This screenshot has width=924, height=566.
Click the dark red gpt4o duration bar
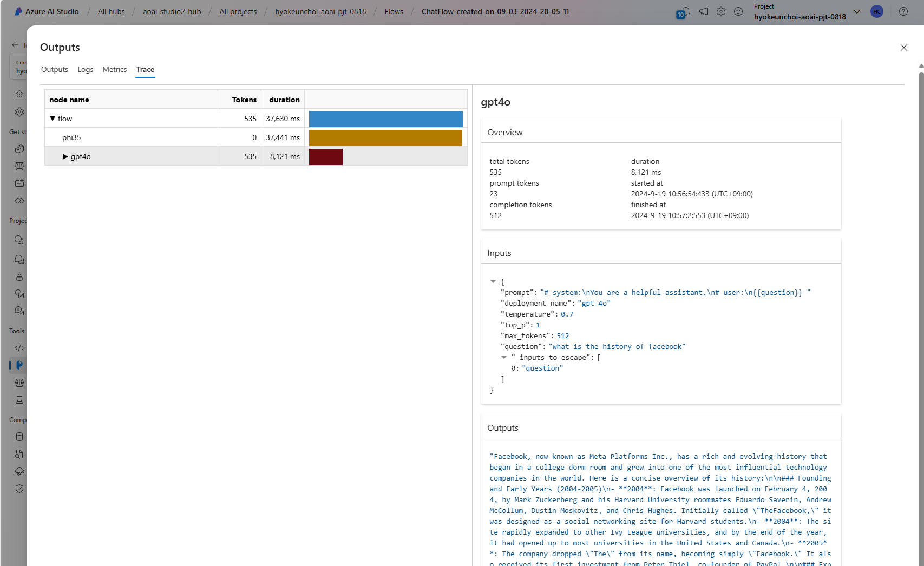click(x=326, y=157)
